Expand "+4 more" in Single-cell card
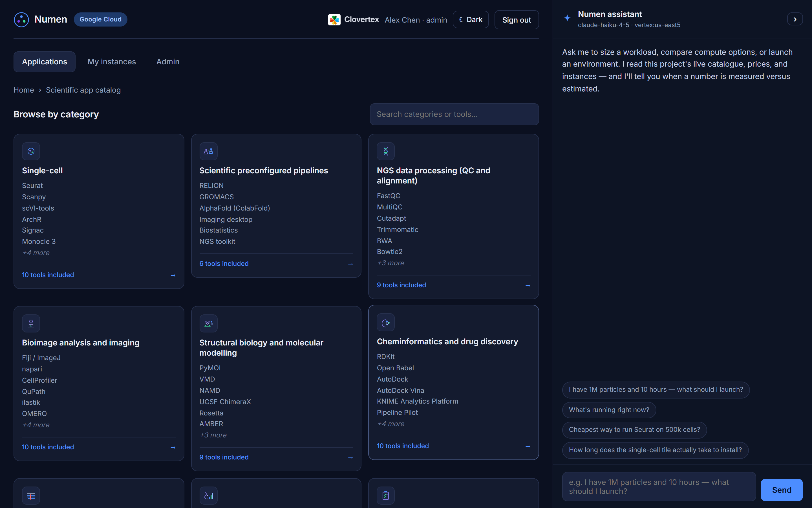The height and width of the screenshot is (508, 812). 36,253
